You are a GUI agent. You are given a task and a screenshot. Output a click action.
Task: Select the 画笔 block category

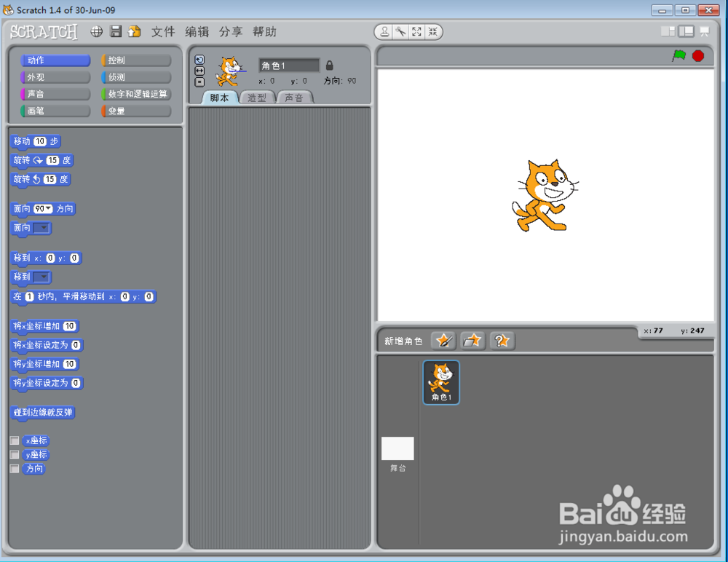click(55, 111)
